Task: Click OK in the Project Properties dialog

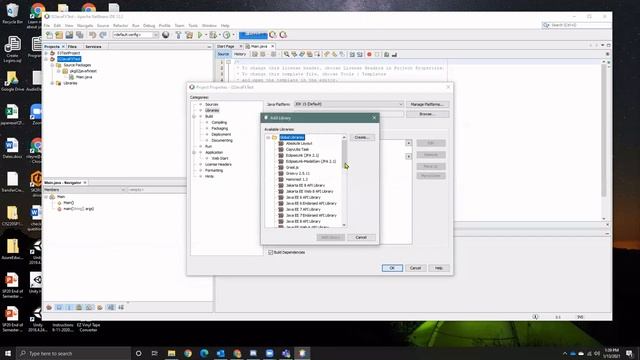Action: 392,268
